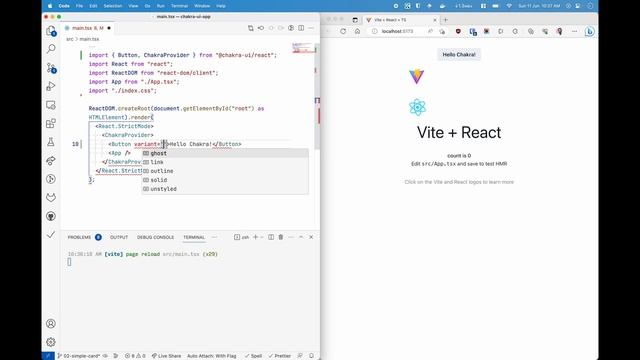Click the remote window indicator in the status bar

point(48,356)
